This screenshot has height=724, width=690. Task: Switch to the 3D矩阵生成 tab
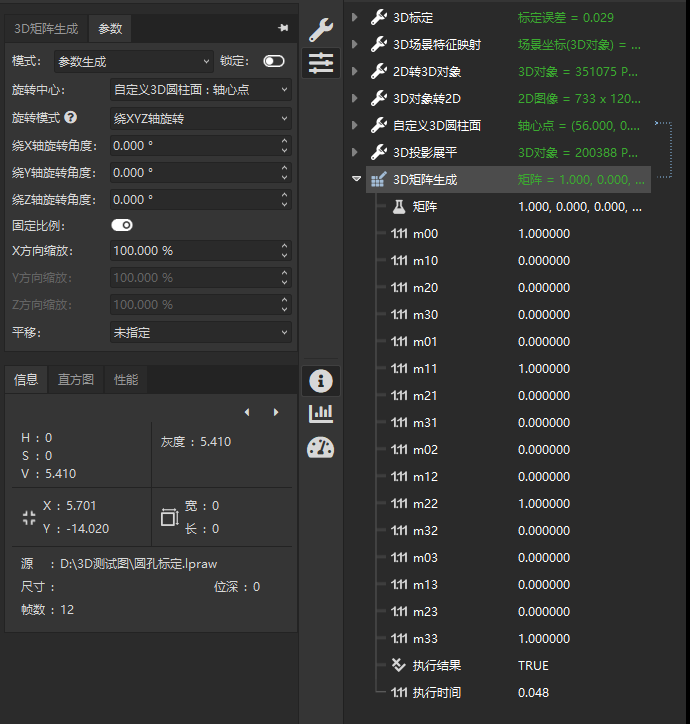[x=46, y=29]
